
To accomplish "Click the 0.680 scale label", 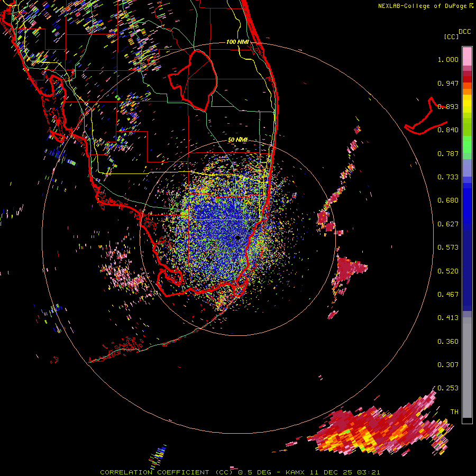I will coord(448,200).
